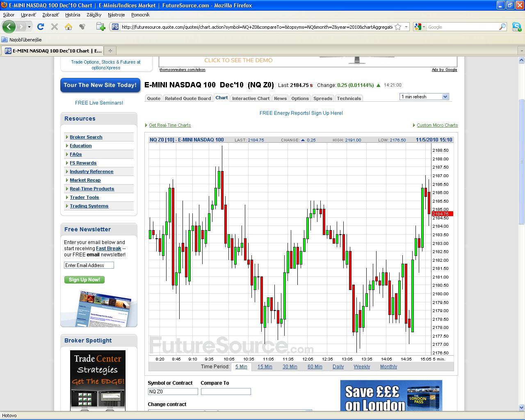The image size is (525, 420).
Task: Open the Trader Tools link
Action: tap(84, 197)
